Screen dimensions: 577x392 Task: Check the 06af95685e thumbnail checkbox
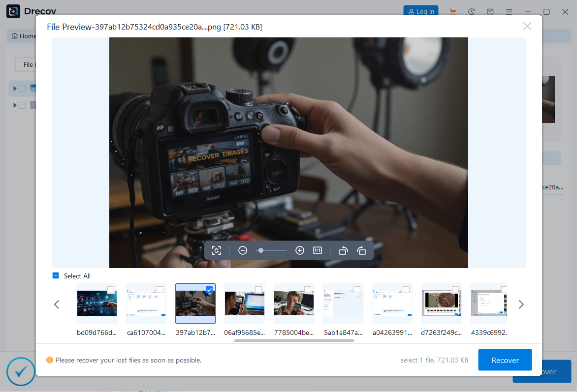click(x=258, y=290)
